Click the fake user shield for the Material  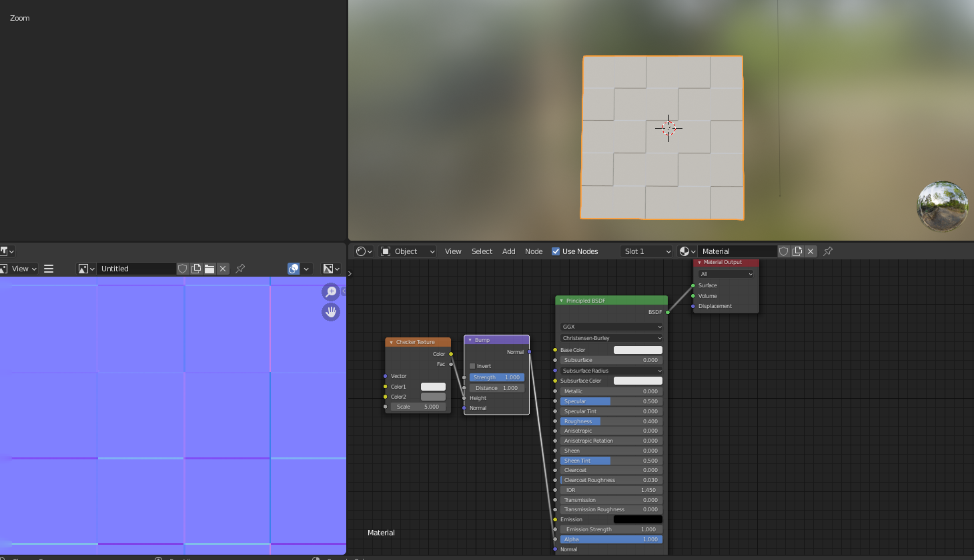pos(784,251)
